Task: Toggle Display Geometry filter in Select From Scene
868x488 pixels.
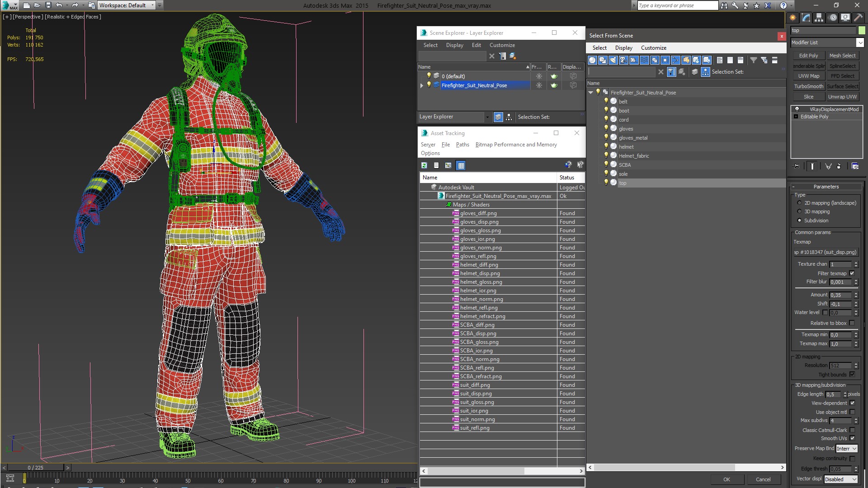Action: pos(592,60)
